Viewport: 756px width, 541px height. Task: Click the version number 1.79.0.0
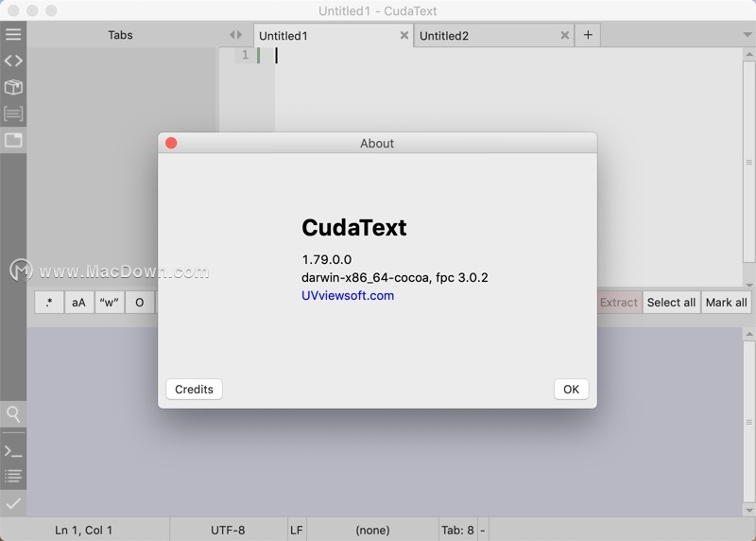[326, 259]
